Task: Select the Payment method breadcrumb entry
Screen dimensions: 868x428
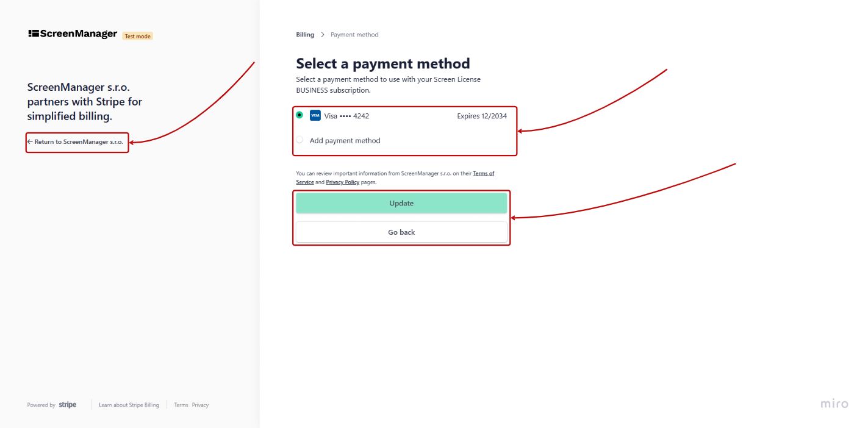Action: coord(354,35)
